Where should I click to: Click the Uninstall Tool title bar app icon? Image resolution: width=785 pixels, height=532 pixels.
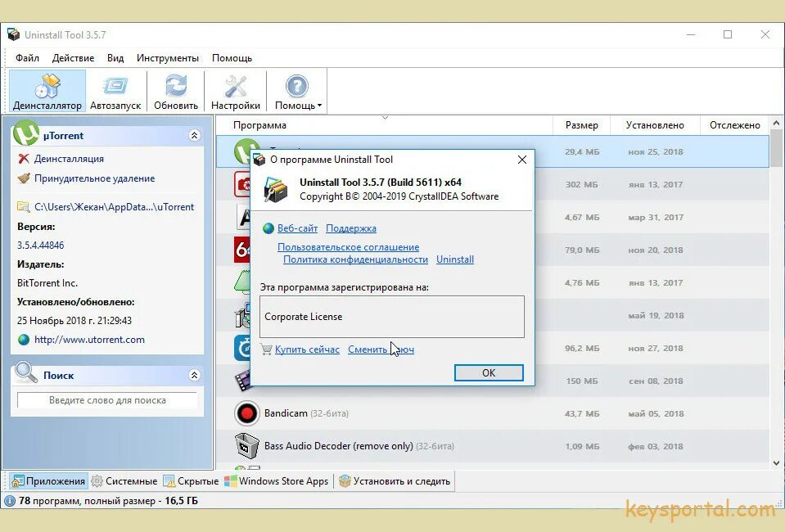(x=14, y=34)
